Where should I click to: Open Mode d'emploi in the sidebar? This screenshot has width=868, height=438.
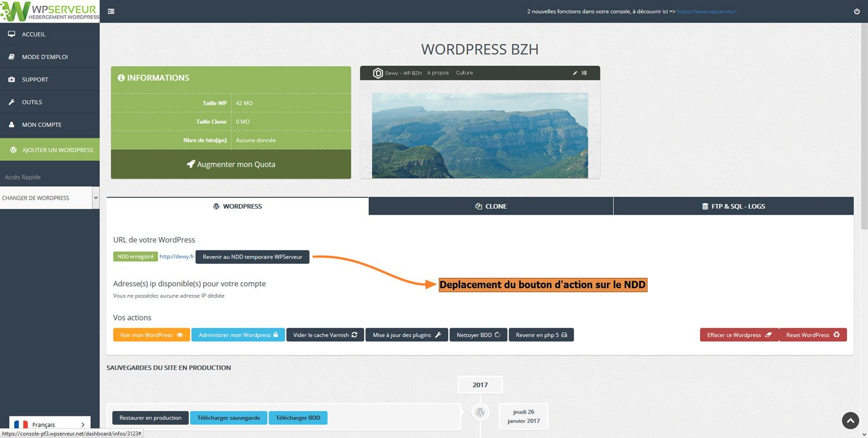click(x=50, y=57)
